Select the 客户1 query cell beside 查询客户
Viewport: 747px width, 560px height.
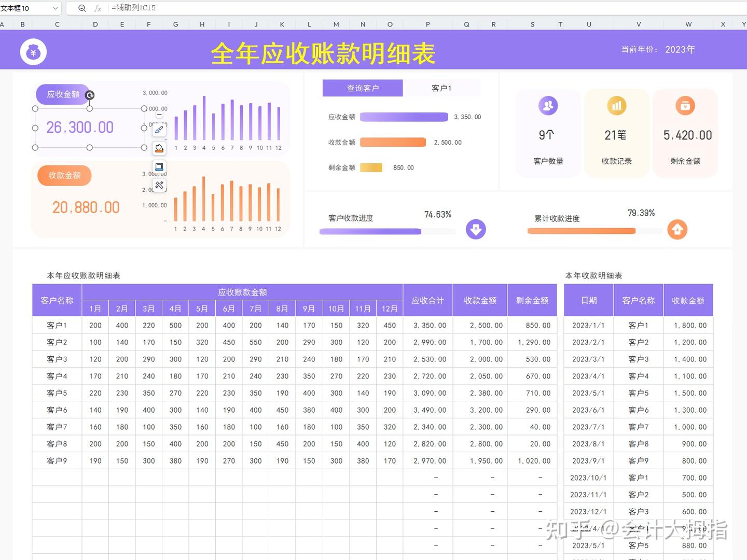[441, 88]
